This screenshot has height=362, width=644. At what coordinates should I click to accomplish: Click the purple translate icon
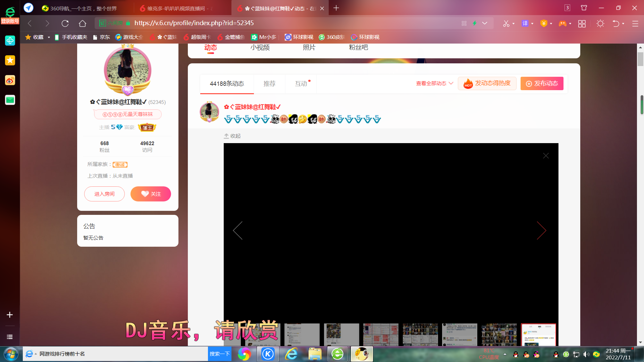coord(525,23)
